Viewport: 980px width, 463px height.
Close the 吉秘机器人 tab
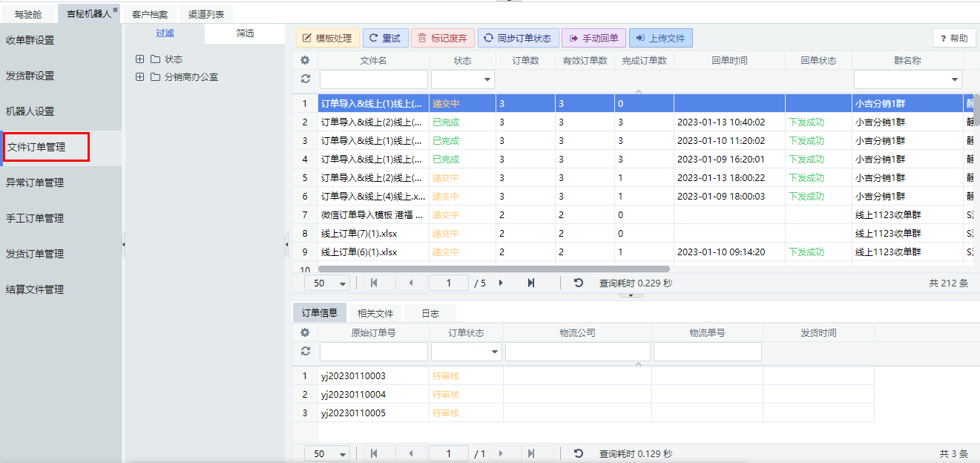116,10
